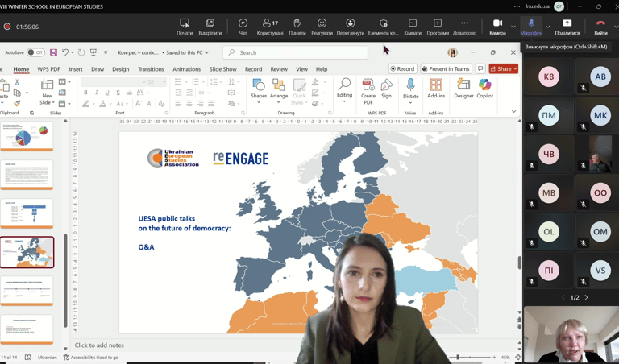
Task: Open the view options (Переглянути)
Action: [350, 27]
